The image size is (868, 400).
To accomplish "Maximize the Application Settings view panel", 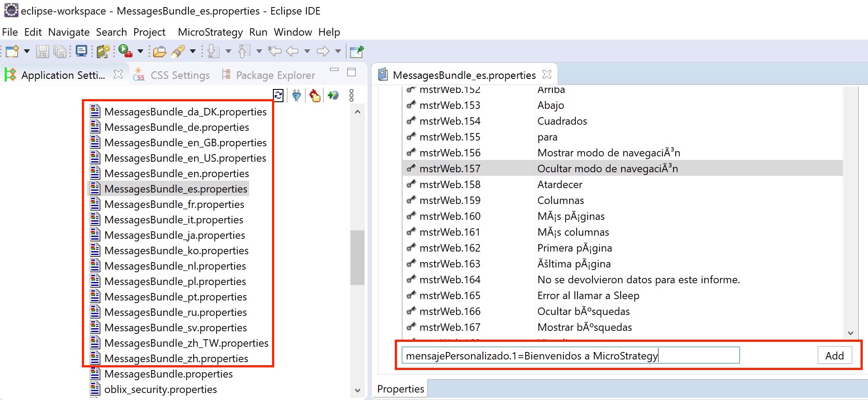I will pyautogui.click(x=352, y=72).
